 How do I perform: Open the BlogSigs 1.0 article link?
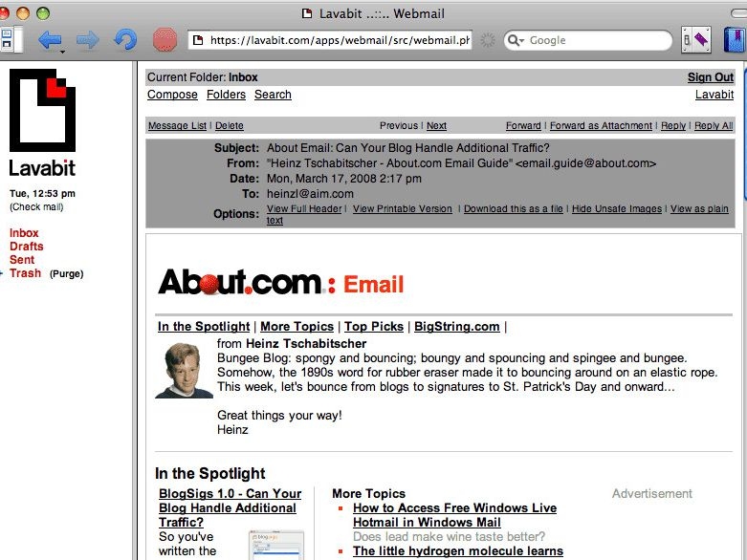[230, 507]
